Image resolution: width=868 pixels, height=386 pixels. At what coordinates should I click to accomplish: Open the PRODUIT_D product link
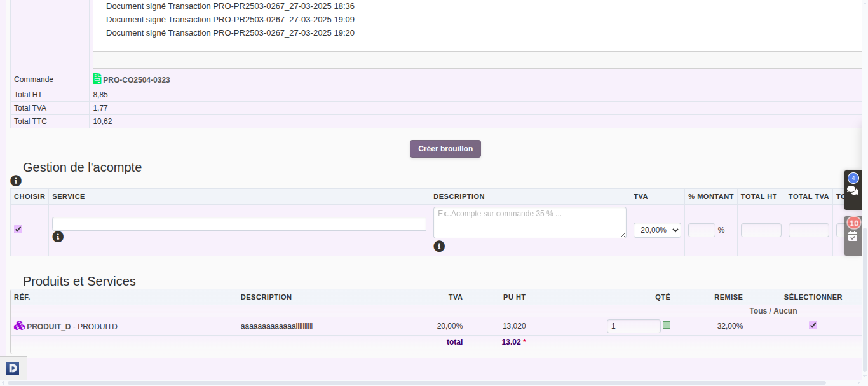click(x=49, y=327)
